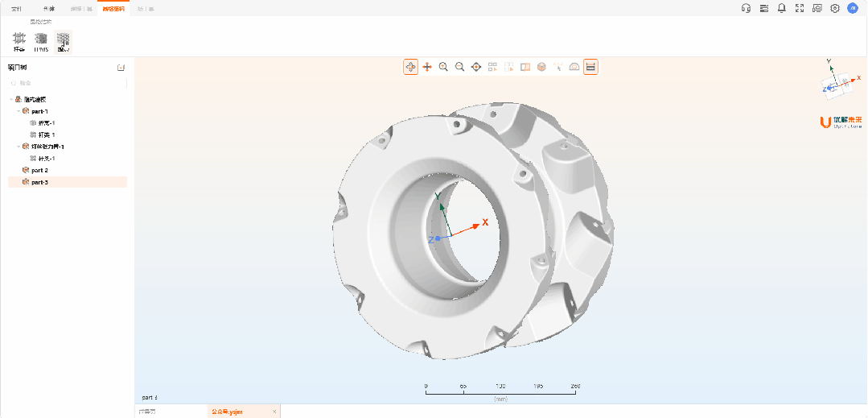Collapse the node between part-1 and part 2
This screenshot has width=868, height=418.
pos(19,147)
